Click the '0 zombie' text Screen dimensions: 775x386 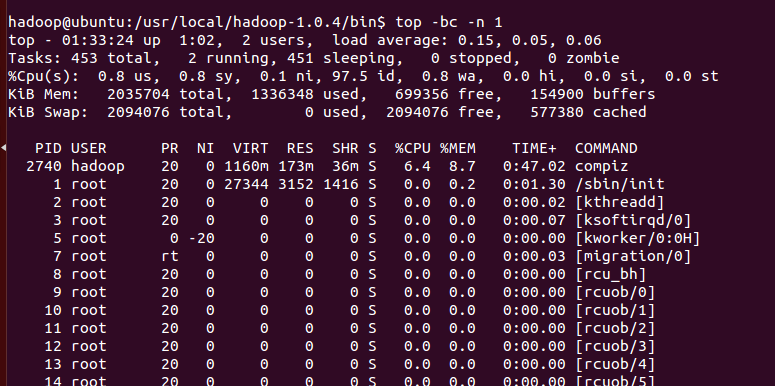584,58
